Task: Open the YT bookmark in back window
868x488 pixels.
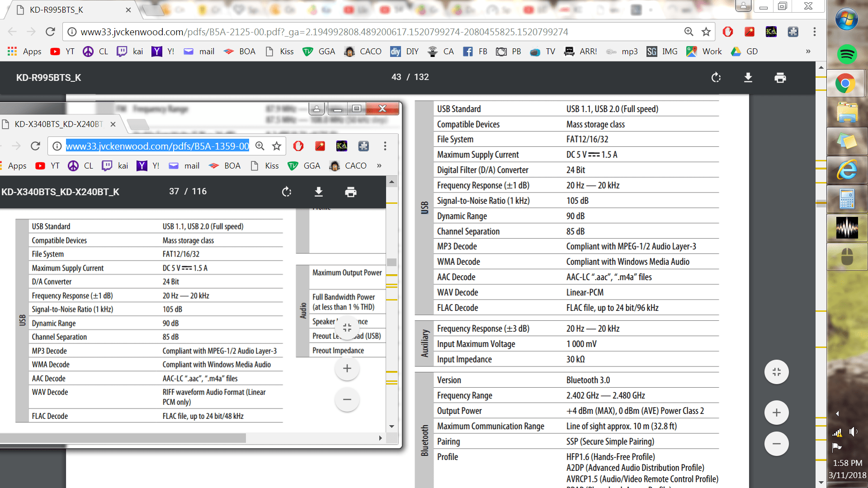Action: click(x=62, y=52)
